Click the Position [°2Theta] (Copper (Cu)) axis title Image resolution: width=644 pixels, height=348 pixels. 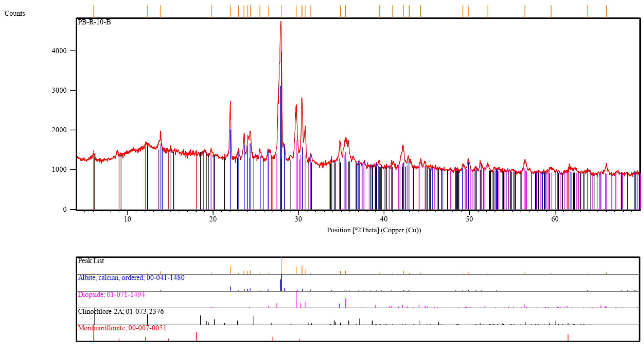pos(374,230)
